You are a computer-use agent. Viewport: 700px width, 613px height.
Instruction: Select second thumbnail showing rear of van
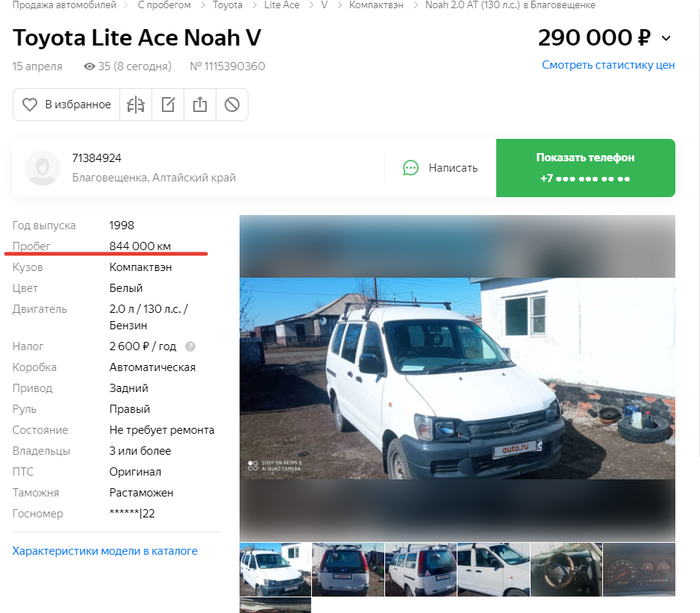pos(349,570)
